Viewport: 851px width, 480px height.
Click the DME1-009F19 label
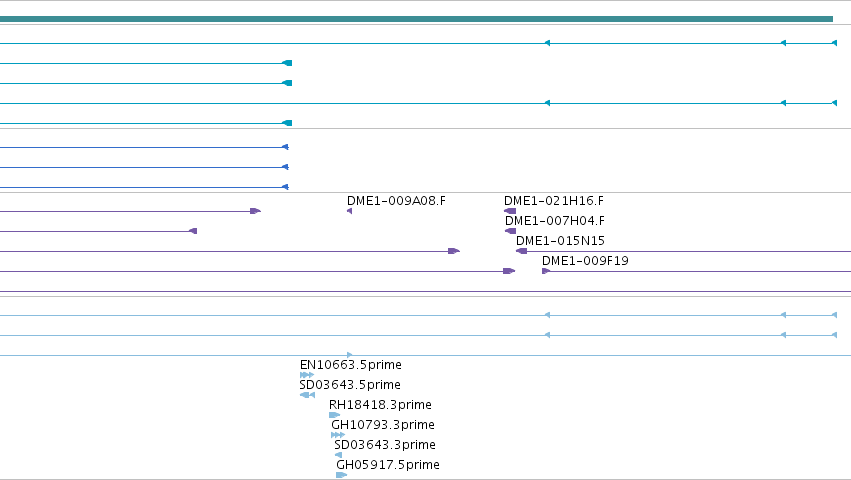pos(585,261)
